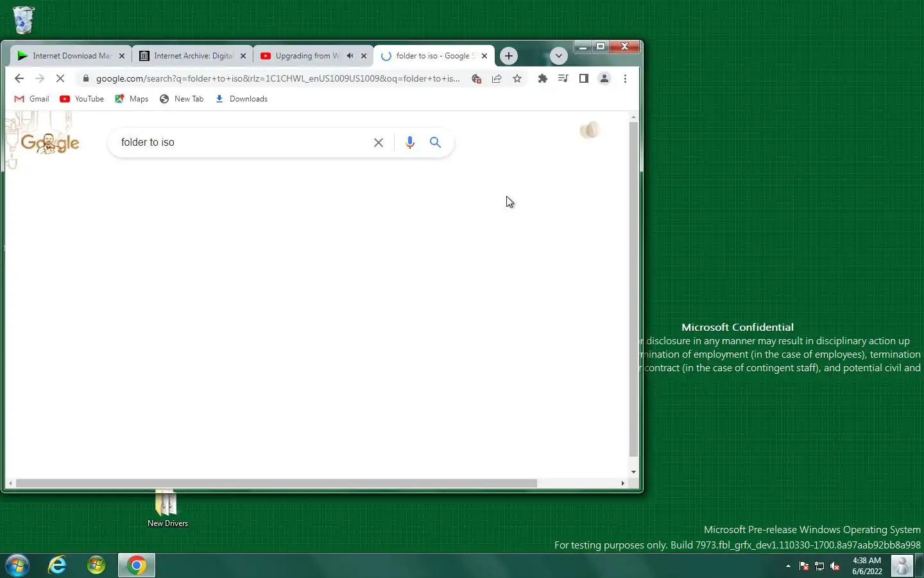
Task: Show hidden tray icons arrow
Action: 788,566
